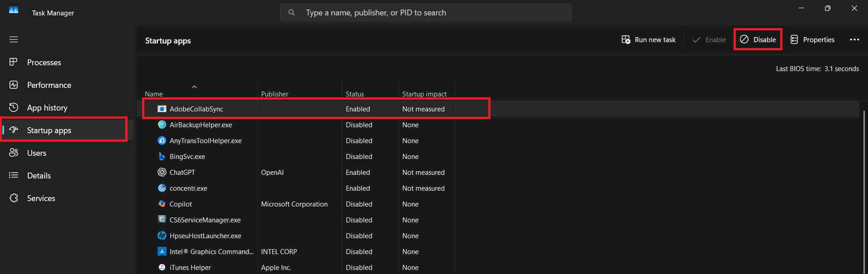Click the BingSvc.exe icon
Viewport: 868px width, 274px height.
point(162,156)
